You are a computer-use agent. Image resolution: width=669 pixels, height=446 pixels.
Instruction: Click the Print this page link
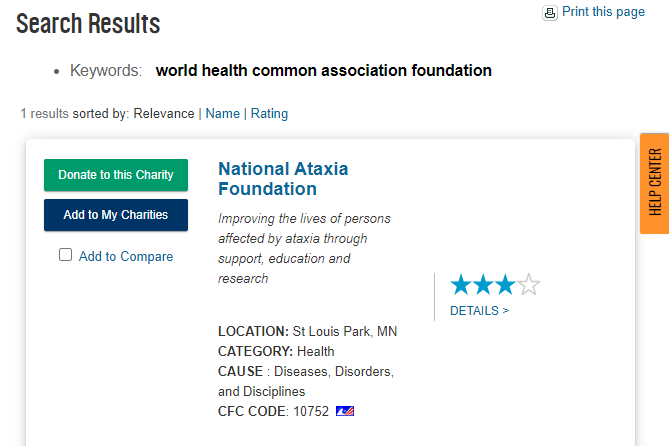[603, 12]
